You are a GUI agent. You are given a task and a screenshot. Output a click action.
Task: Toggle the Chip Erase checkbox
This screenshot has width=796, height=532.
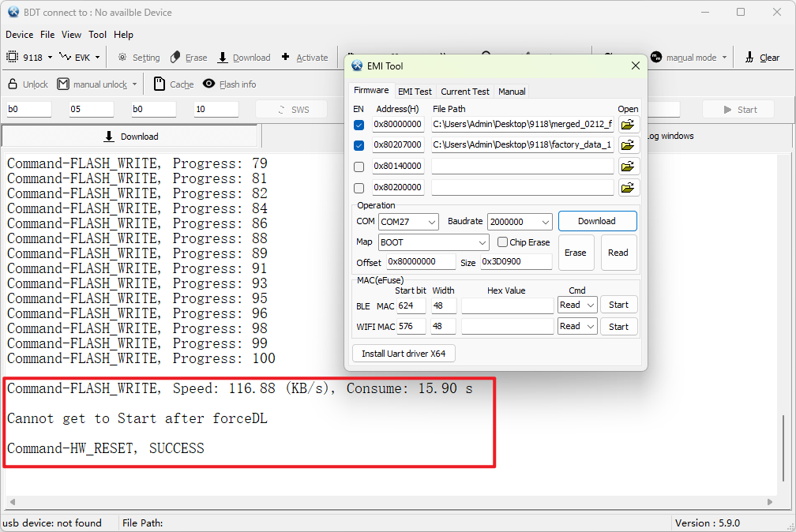tap(503, 242)
